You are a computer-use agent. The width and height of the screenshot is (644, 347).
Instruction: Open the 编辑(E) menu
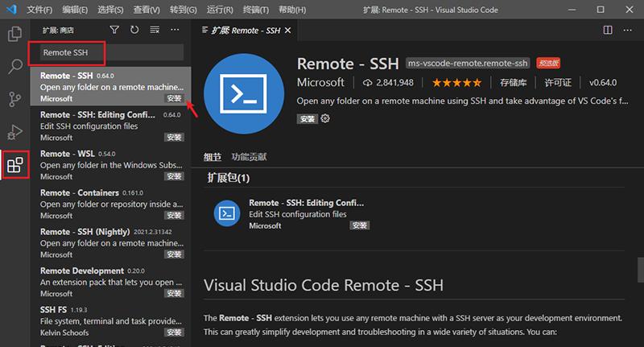tap(75, 10)
